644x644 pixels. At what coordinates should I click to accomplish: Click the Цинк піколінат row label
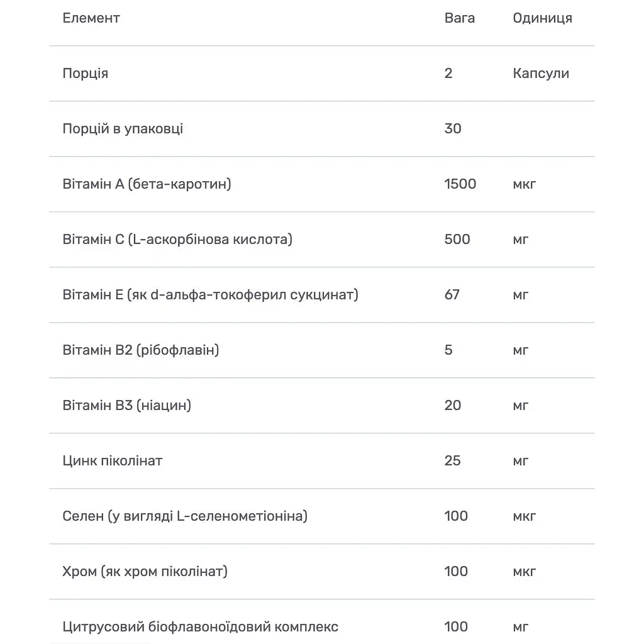(113, 461)
